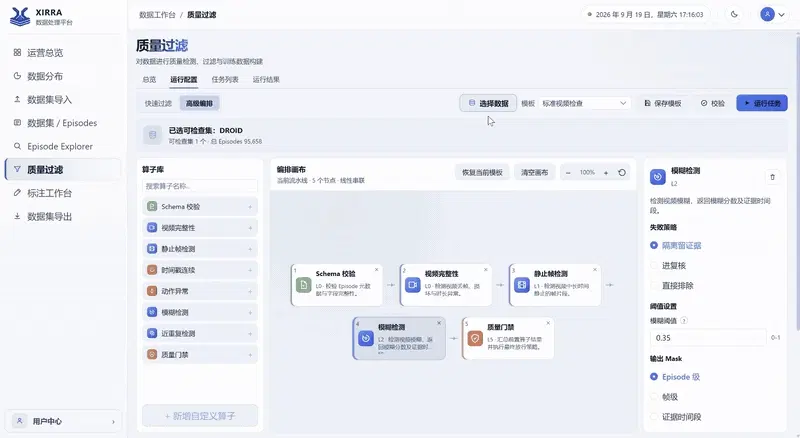This screenshot has height=438, width=800.
Task: Open 数据集 / Episodes in sidebar
Action: click(x=63, y=123)
